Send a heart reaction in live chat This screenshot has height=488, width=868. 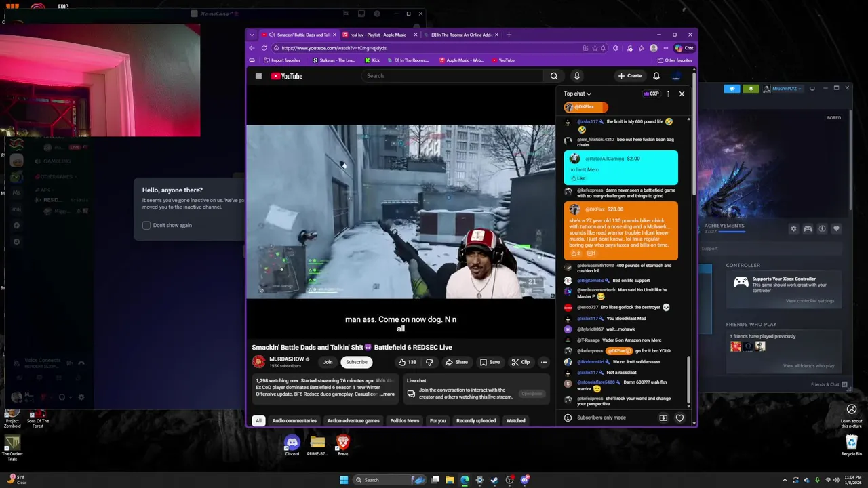679,418
